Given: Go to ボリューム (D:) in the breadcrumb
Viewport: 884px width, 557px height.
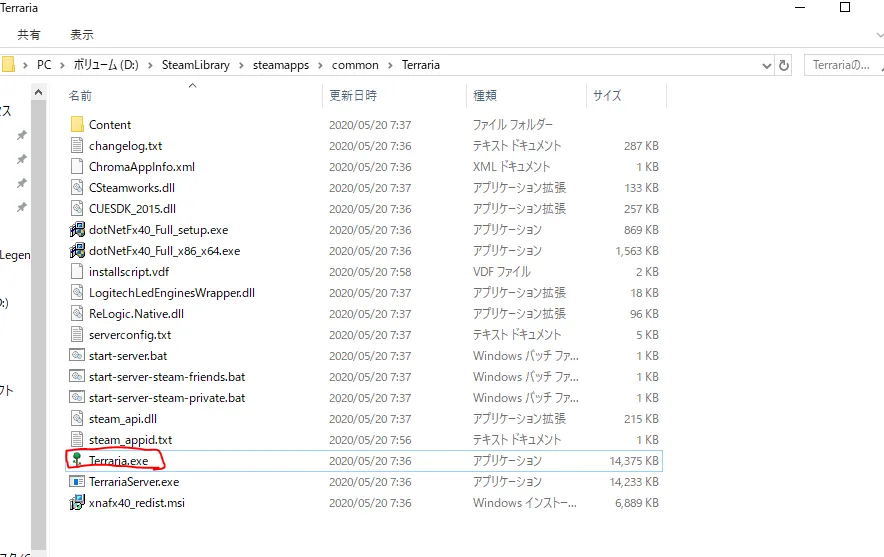Looking at the screenshot, I should click(106, 65).
